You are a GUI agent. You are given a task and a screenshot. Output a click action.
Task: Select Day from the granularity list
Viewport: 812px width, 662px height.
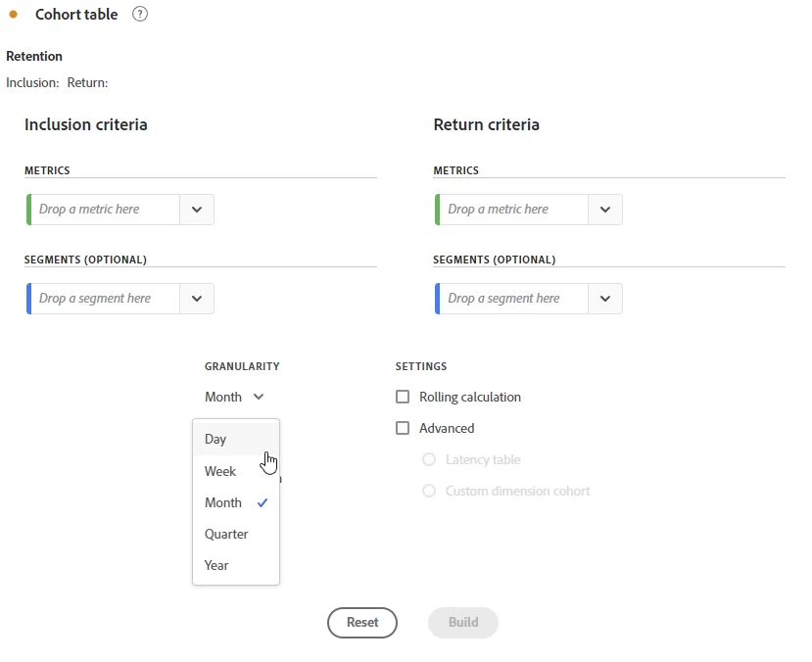(216, 439)
